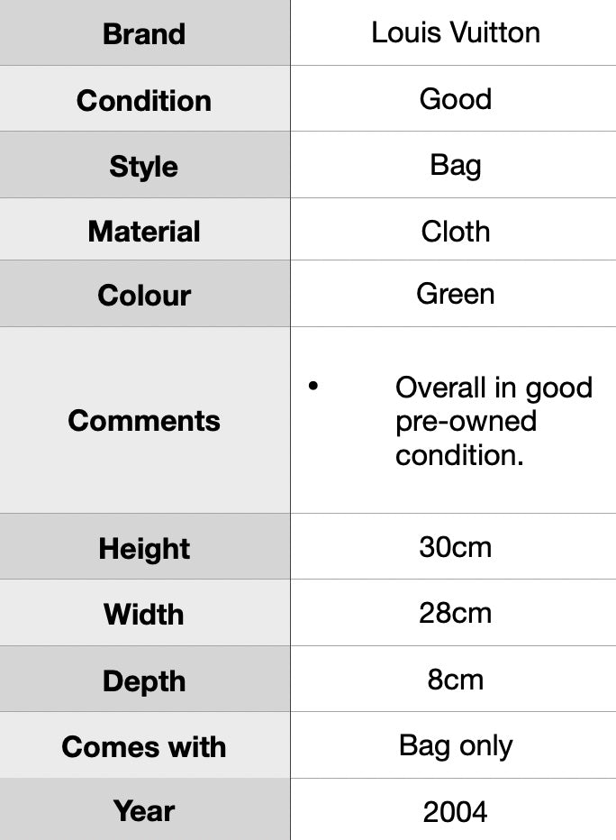Select the 30cm height value
The height and width of the screenshot is (840, 616).
[x=456, y=547]
